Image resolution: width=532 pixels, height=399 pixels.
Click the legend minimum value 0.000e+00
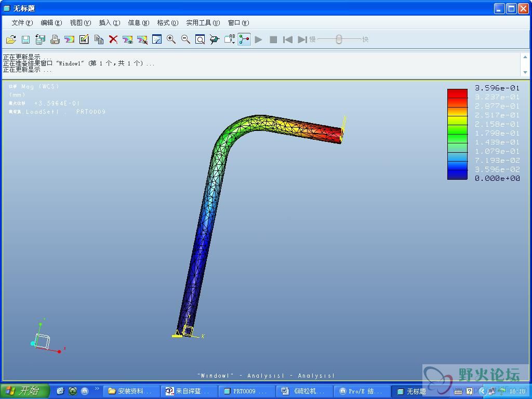point(497,178)
